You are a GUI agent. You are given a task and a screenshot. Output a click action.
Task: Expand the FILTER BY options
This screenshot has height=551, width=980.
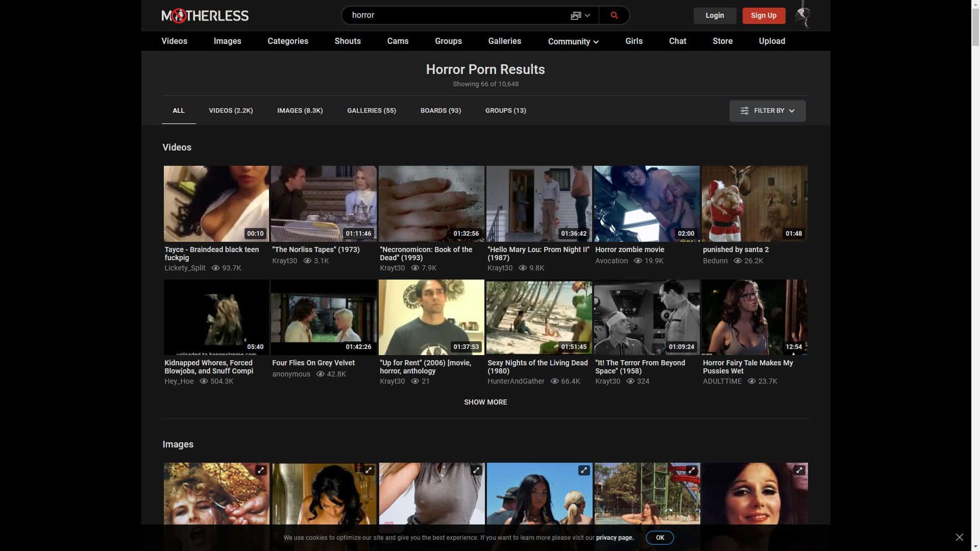[x=768, y=110]
